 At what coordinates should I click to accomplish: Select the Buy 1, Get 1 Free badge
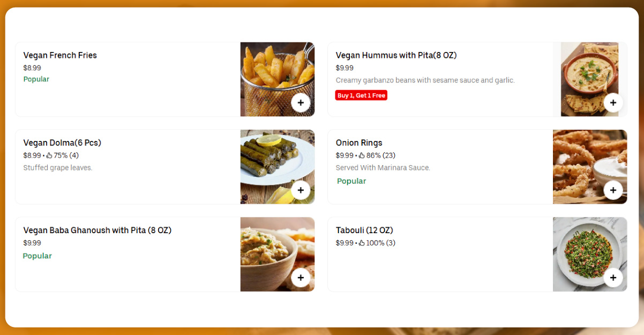pos(361,95)
